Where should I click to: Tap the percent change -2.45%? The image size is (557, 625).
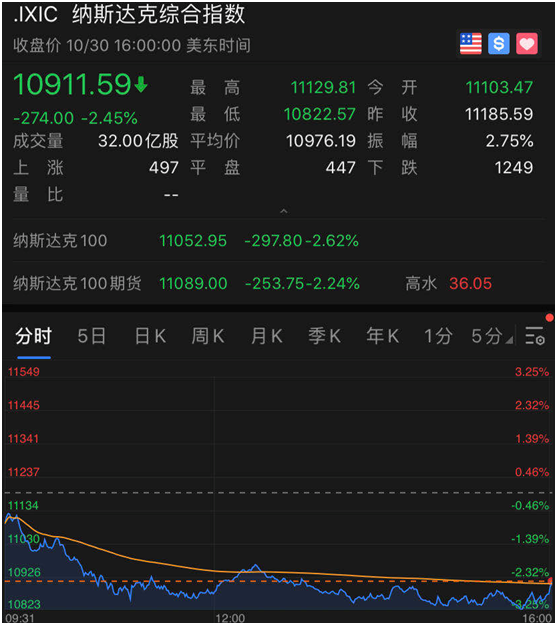click(109, 118)
